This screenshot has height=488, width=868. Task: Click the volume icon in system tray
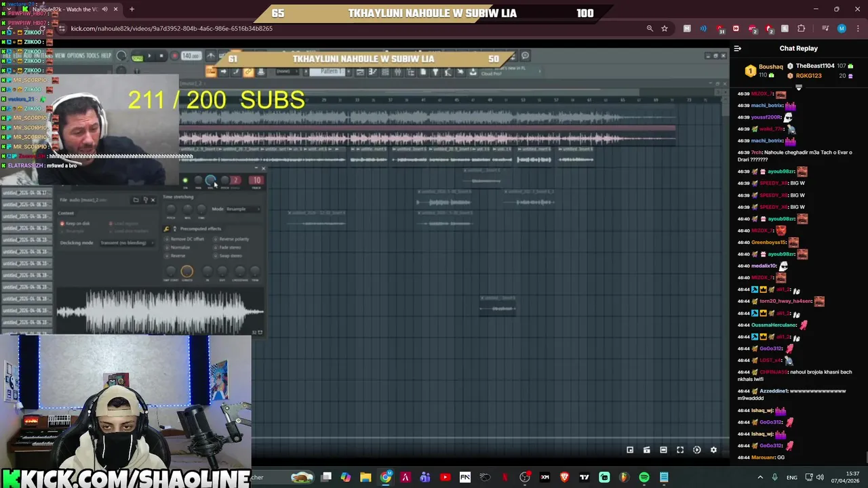tap(820, 477)
